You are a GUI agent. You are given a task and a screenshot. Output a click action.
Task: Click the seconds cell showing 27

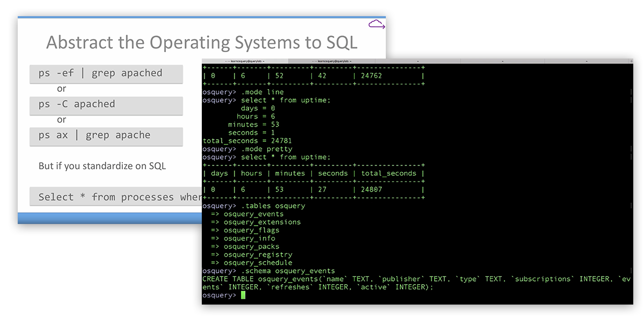pos(322,190)
